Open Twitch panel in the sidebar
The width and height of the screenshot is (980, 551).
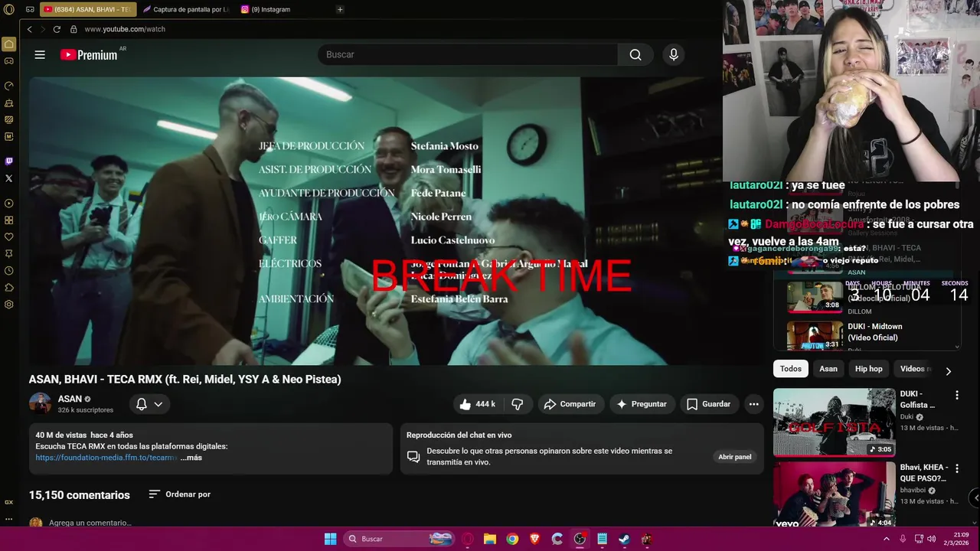9,161
